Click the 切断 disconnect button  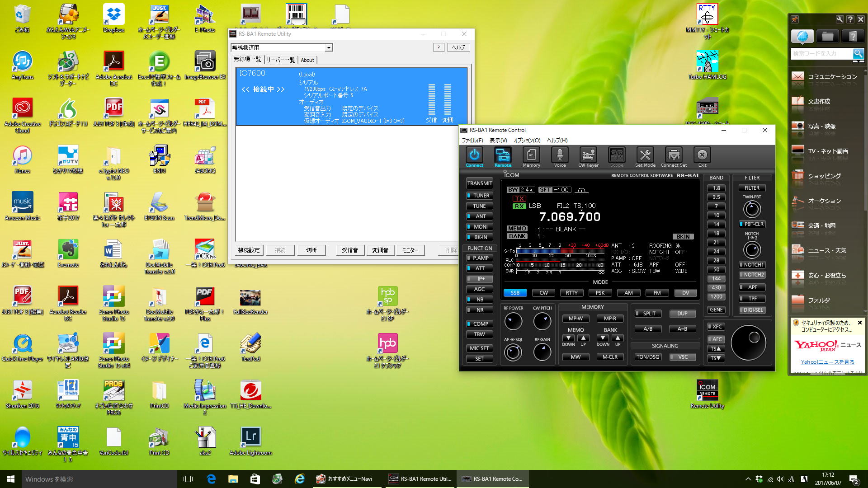311,250
